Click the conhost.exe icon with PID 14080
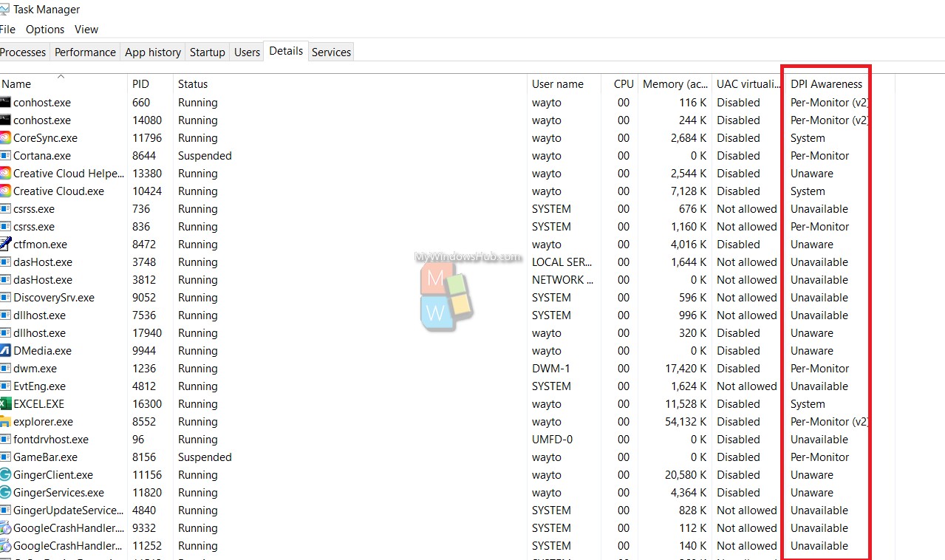 click(6, 120)
